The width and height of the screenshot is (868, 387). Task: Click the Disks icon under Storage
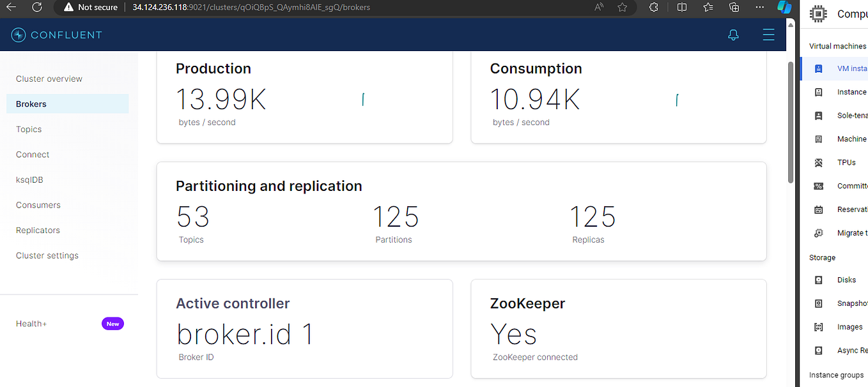coord(819,280)
